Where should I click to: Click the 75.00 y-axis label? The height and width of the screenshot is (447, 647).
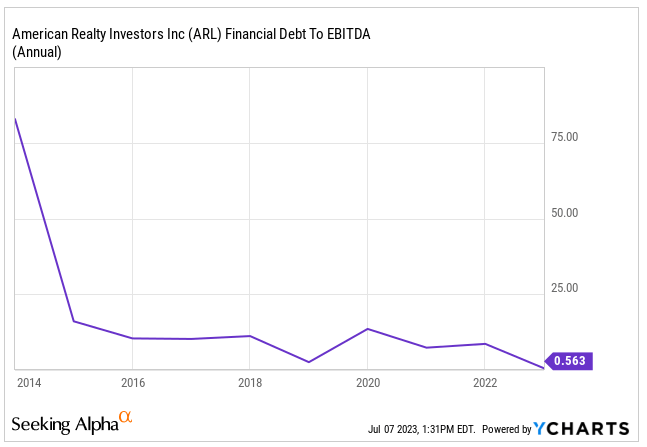[564, 137]
